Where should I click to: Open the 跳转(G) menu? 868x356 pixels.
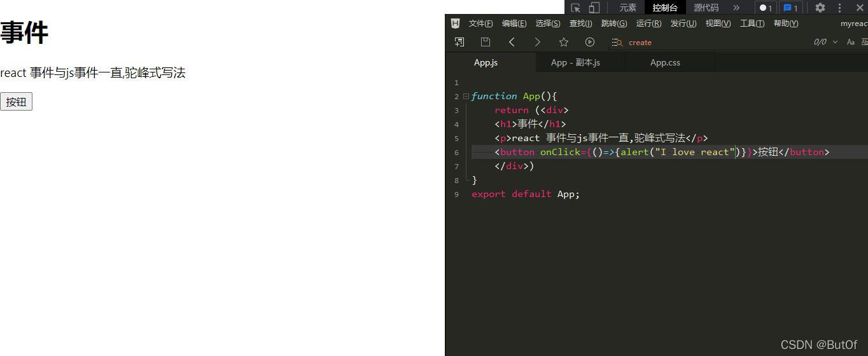(x=614, y=24)
